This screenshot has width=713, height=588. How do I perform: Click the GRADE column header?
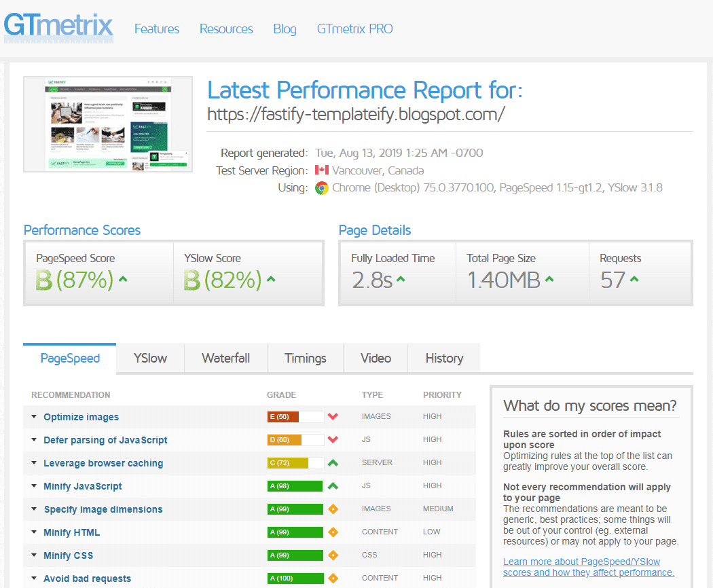click(x=282, y=394)
